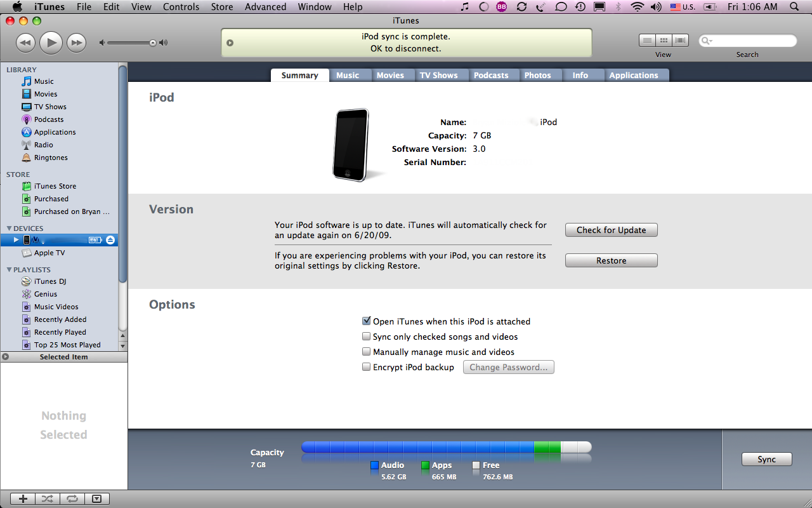The width and height of the screenshot is (812, 508).
Task: Open the Genius playlist
Action: [46, 294]
